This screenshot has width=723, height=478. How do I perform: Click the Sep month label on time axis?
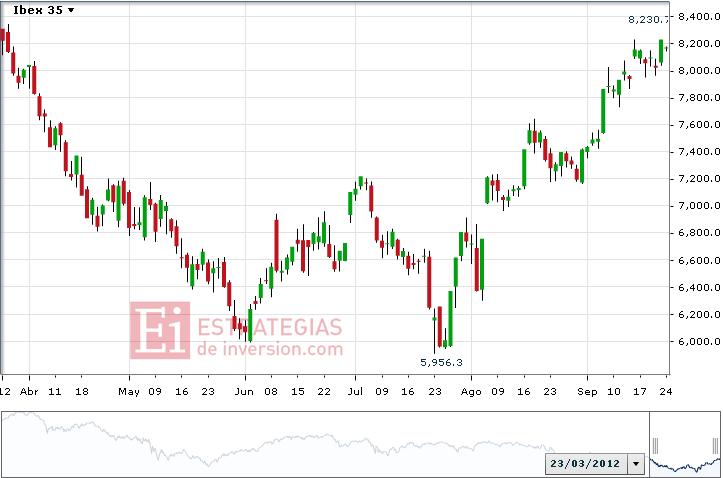tap(587, 392)
